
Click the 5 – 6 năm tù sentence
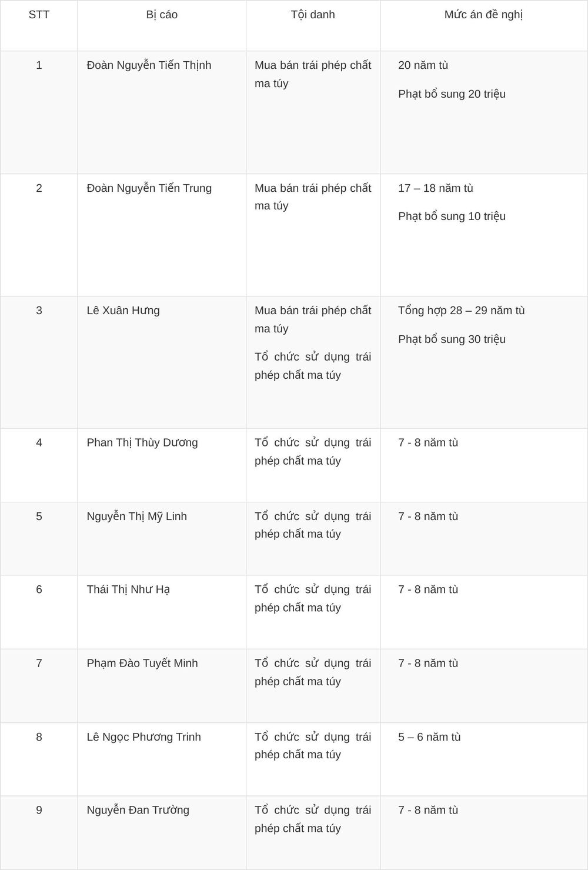[x=429, y=737]
